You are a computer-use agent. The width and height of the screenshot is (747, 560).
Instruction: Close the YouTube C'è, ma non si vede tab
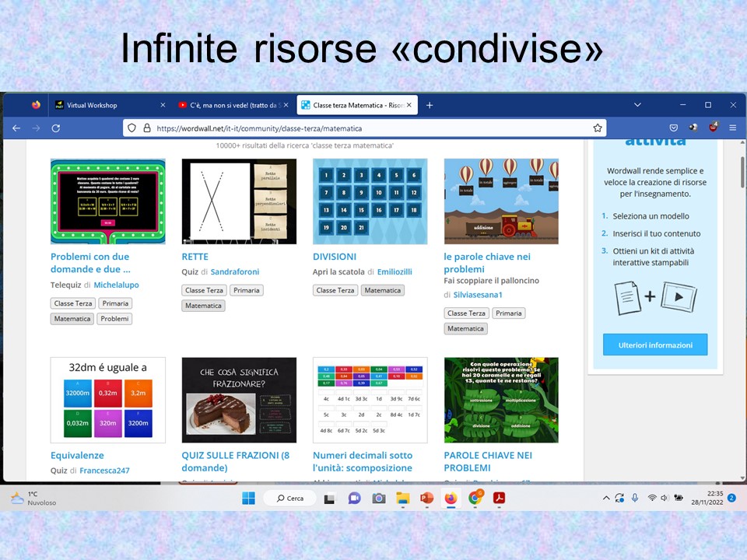[x=286, y=105]
